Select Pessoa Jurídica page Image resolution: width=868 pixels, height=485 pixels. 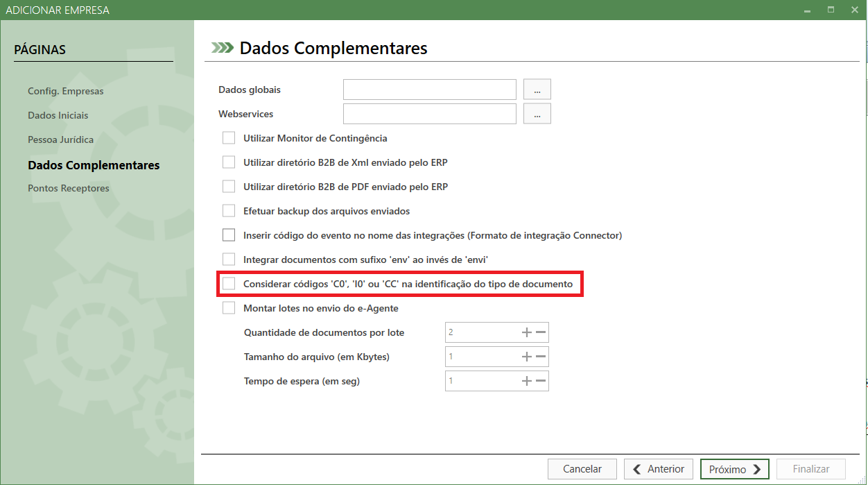tap(60, 139)
